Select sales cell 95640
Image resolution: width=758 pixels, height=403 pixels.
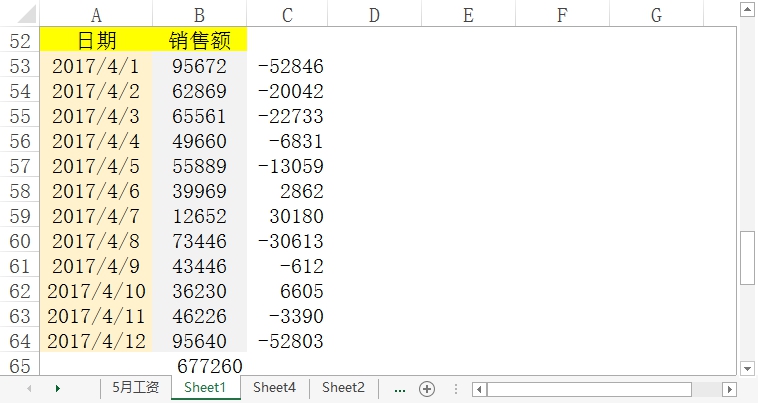point(200,340)
